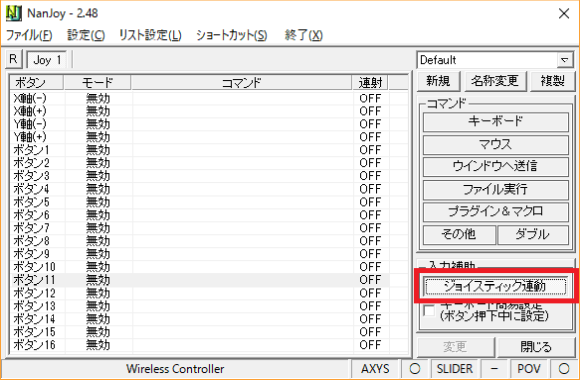
Task: Click the AXYS status bar label
Action: (375, 369)
